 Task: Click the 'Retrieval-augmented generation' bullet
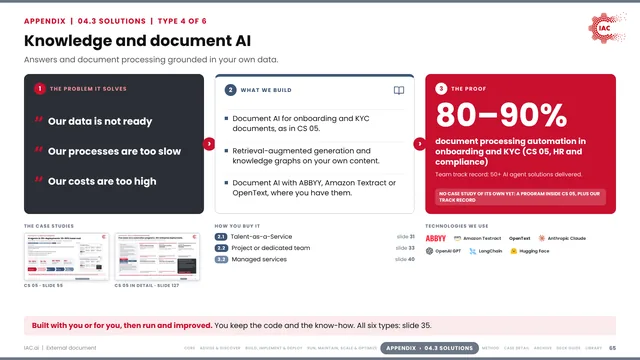pos(306,156)
